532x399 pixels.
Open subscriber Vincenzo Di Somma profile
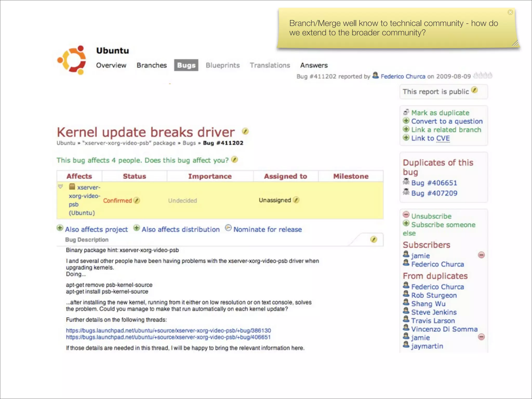coord(444,329)
